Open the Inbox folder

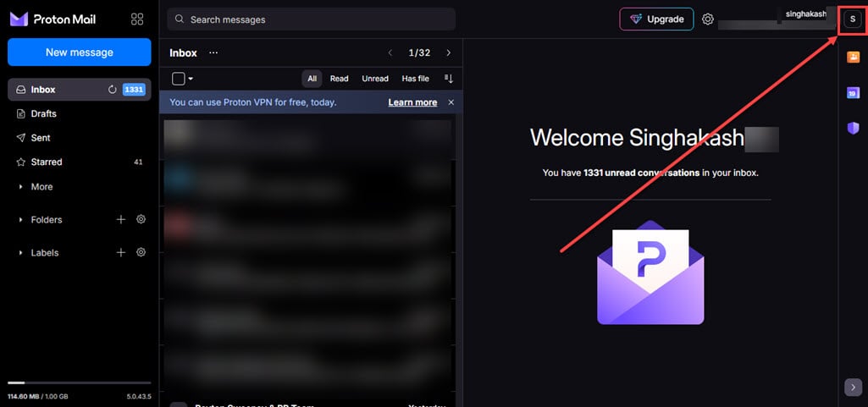[79, 90]
